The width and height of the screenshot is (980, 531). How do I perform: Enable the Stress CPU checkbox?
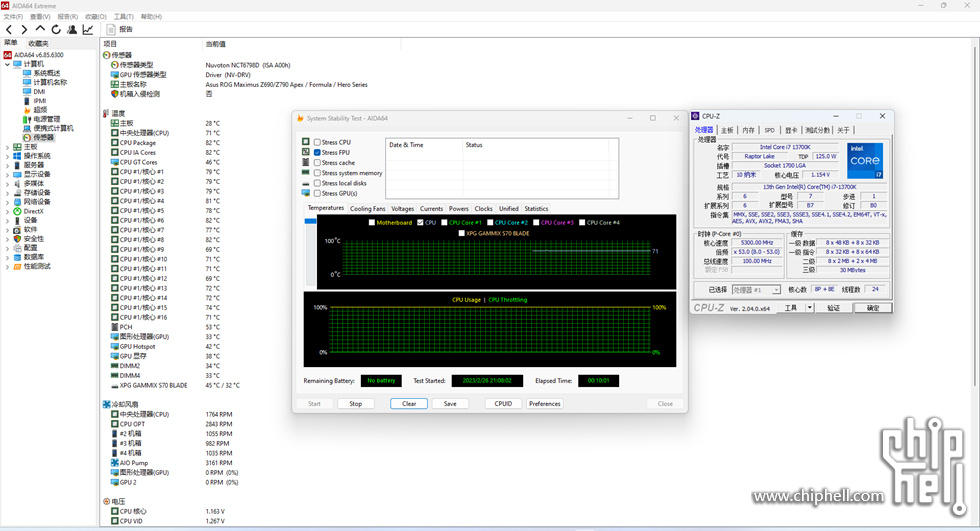pyautogui.click(x=318, y=143)
